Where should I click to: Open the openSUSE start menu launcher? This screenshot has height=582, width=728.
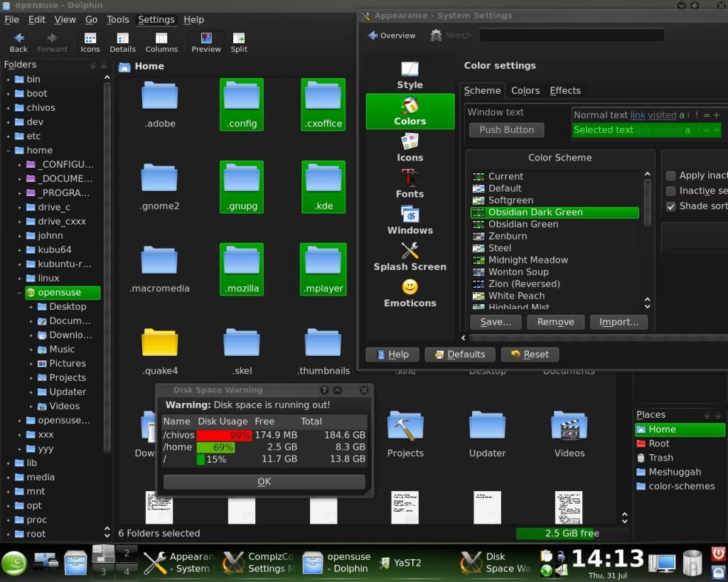pyautogui.click(x=14, y=563)
